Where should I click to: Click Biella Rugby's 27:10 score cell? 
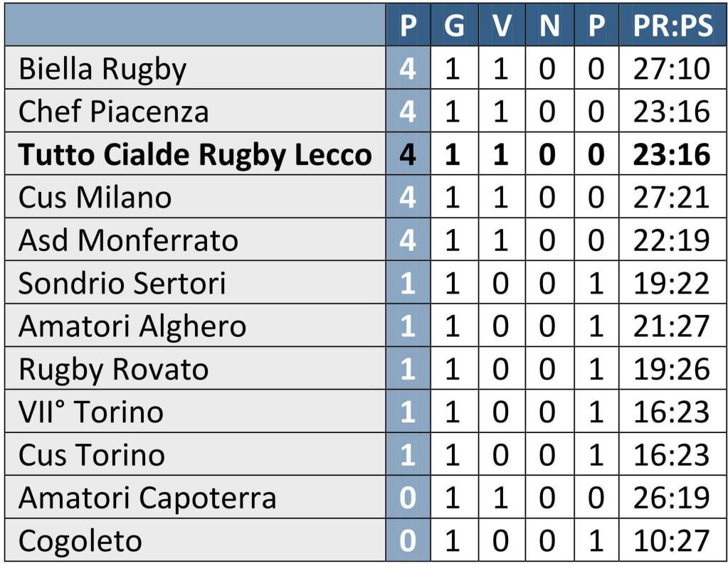(x=672, y=69)
